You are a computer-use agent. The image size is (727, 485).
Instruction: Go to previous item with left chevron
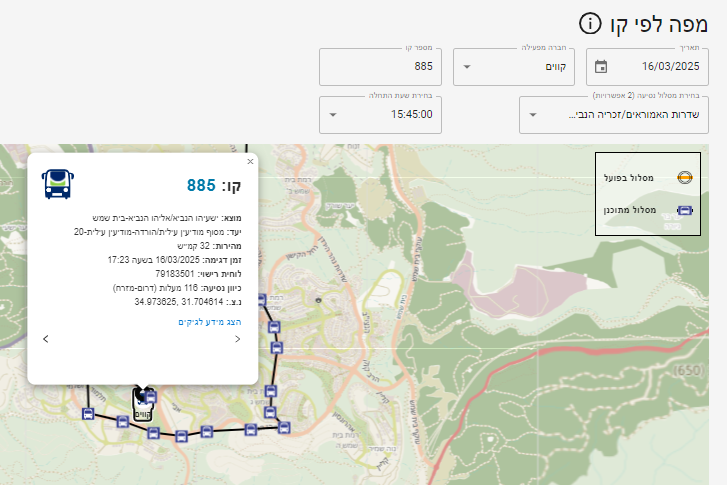coord(46,340)
